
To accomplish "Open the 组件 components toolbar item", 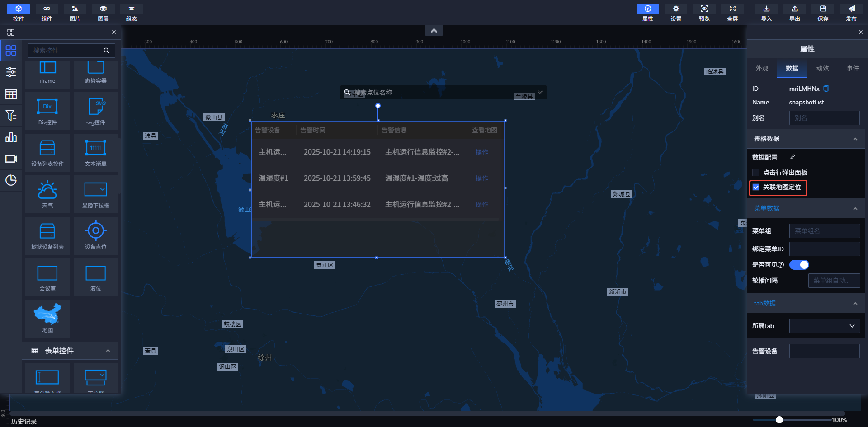I will 47,13.
